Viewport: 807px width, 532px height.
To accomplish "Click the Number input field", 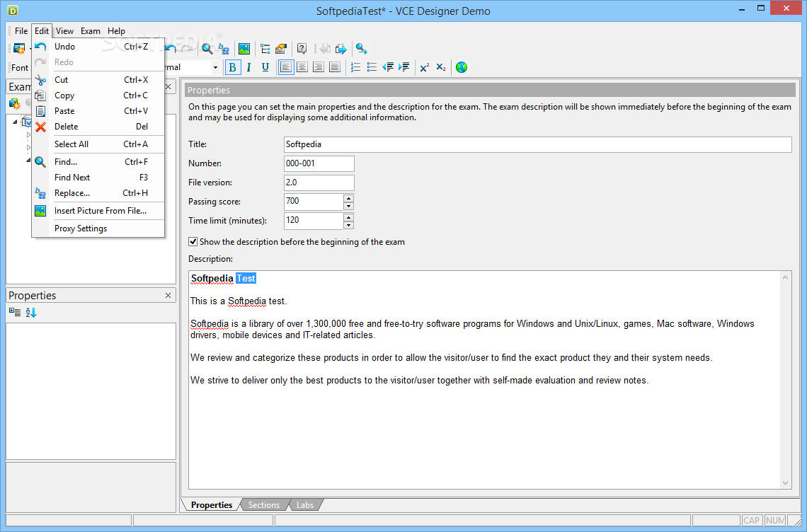I will (319, 163).
